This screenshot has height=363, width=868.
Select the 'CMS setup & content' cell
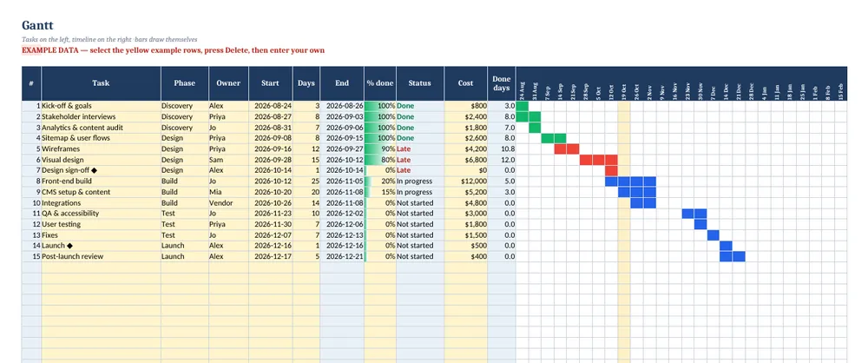point(101,192)
